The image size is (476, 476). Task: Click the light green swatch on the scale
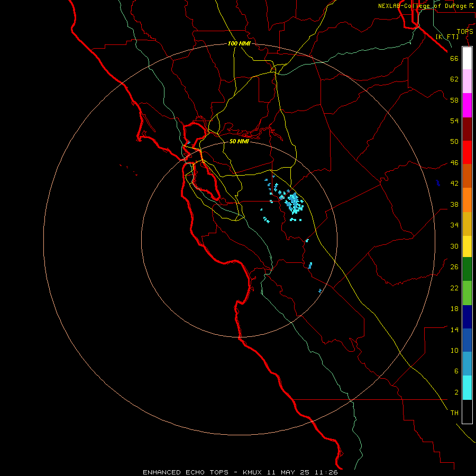click(467, 293)
